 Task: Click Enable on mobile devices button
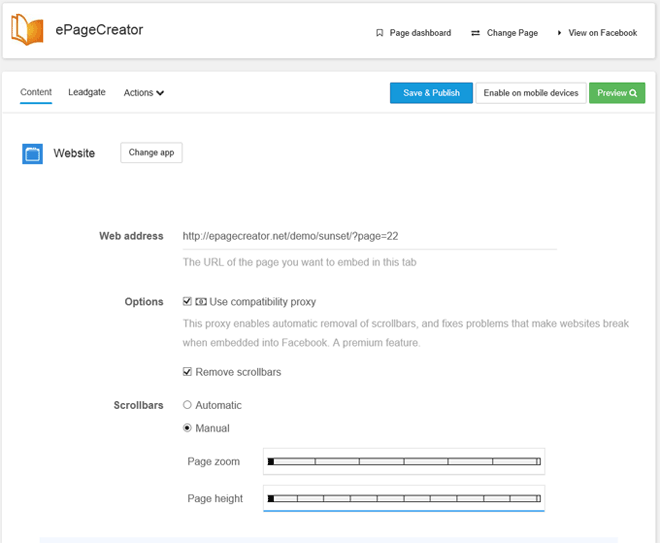click(531, 93)
